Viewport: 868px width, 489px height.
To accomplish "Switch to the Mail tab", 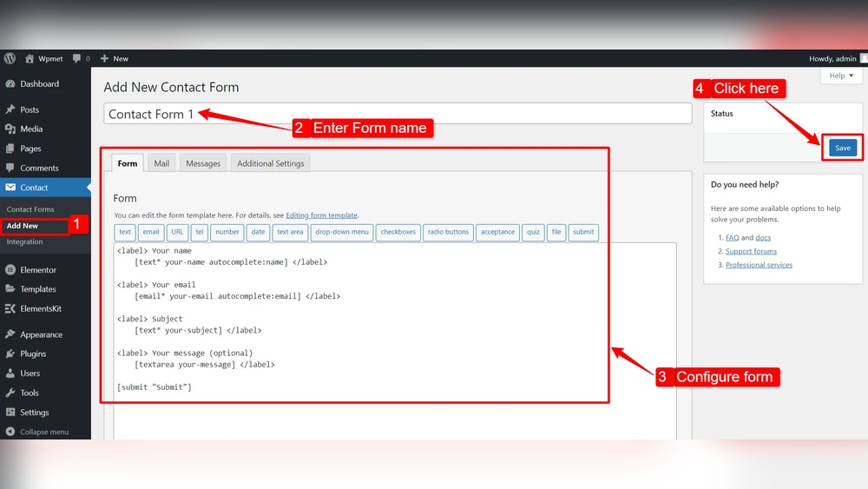I will click(x=161, y=163).
